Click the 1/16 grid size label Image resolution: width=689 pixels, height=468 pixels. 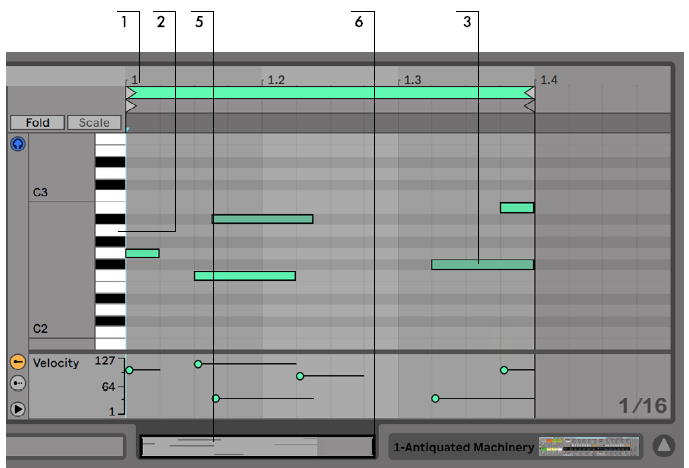641,405
